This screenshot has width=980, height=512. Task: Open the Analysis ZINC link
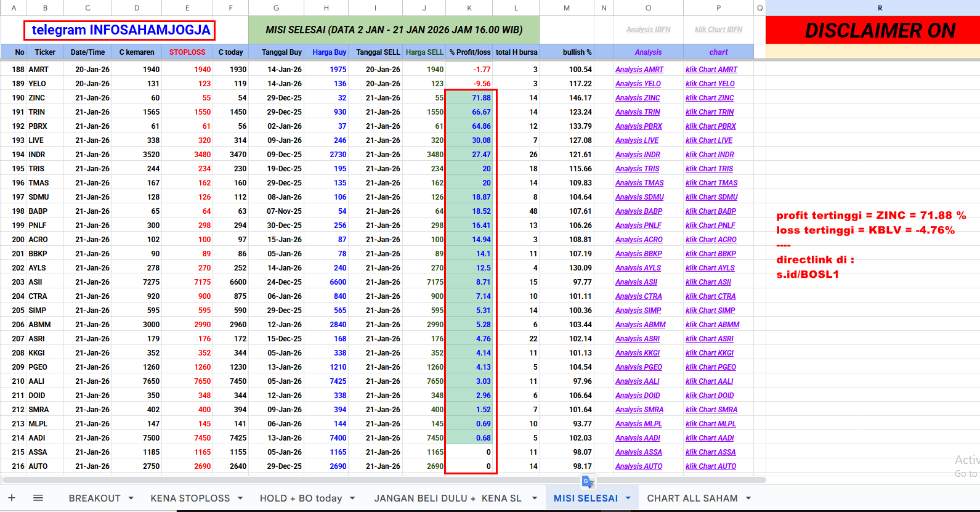pyautogui.click(x=638, y=98)
